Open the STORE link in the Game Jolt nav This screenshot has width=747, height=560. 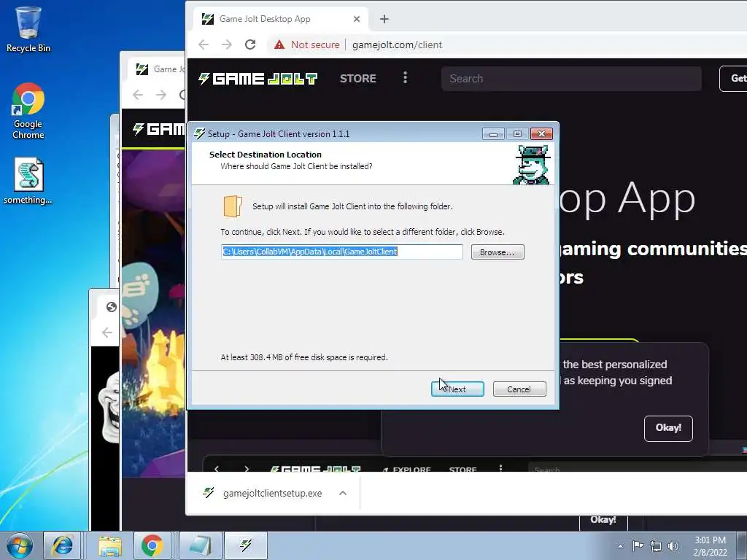[357, 79]
